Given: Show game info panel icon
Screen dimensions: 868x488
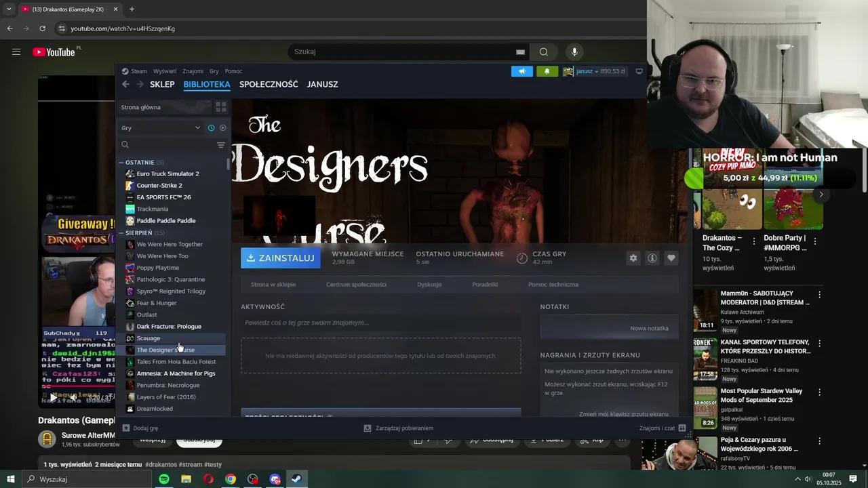Looking at the screenshot, I should 652,258.
